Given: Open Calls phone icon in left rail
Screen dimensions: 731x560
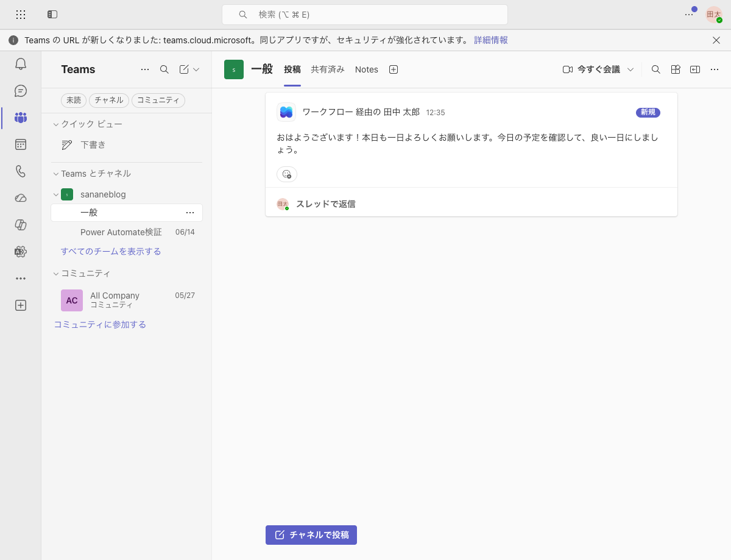Looking at the screenshot, I should [21, 171].
